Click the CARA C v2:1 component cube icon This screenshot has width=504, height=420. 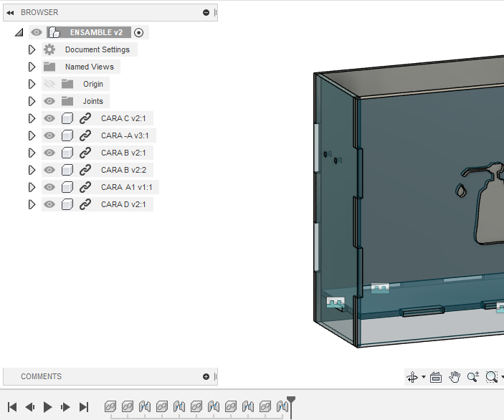point(67,118)
